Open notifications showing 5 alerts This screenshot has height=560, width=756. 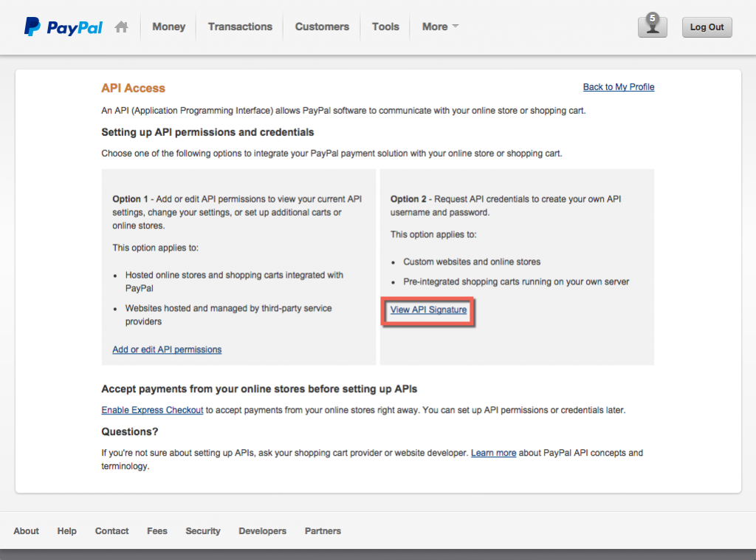652,27
